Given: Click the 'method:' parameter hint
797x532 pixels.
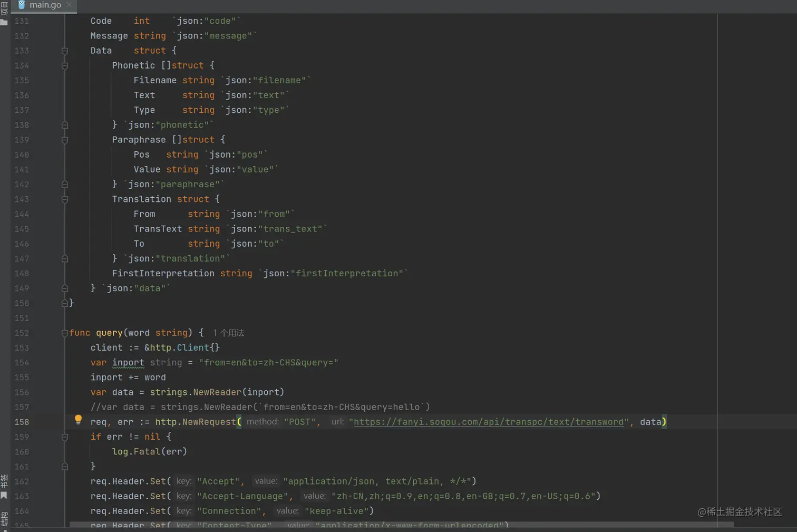Looking at the screenshot, I should (263, 422).
